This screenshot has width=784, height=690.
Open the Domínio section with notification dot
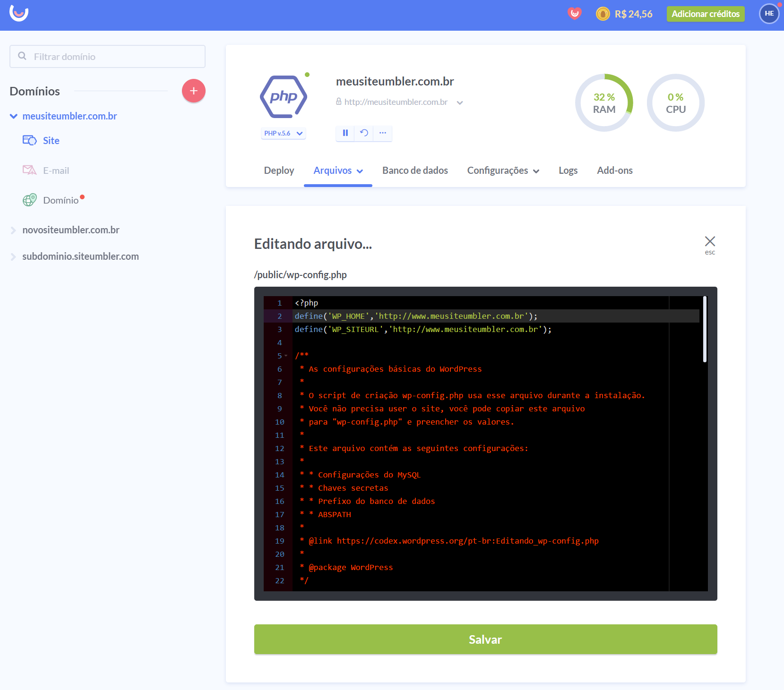click(x=29, y=200)
